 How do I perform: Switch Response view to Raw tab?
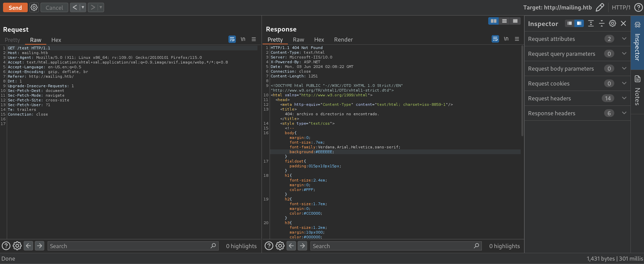point(298,40)
